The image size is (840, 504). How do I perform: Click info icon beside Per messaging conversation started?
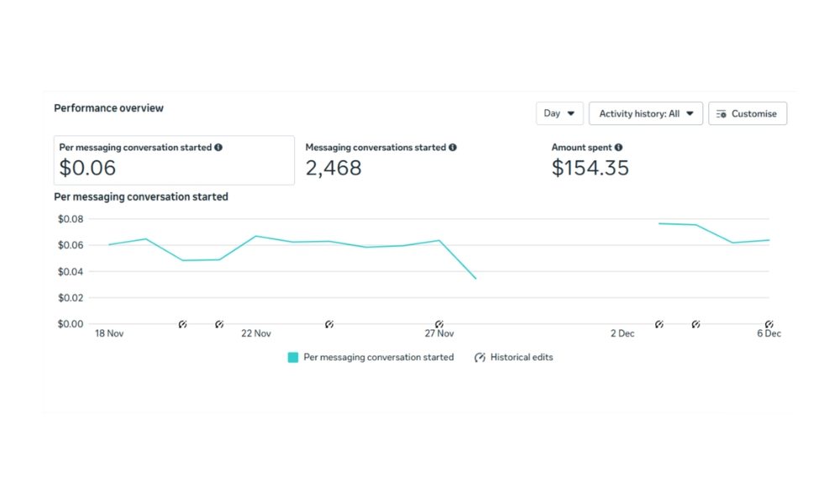(218, 148)
